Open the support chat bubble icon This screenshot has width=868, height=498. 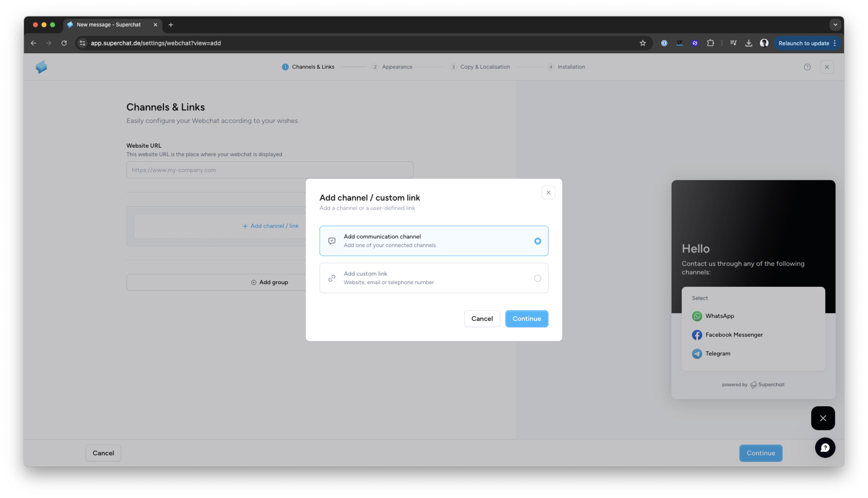coord(825,448)
